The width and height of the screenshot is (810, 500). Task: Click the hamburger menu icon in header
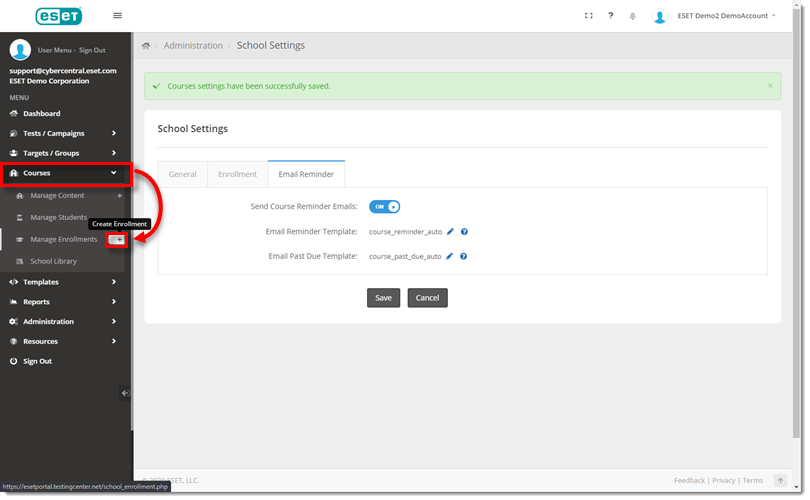tap(118, 16)
